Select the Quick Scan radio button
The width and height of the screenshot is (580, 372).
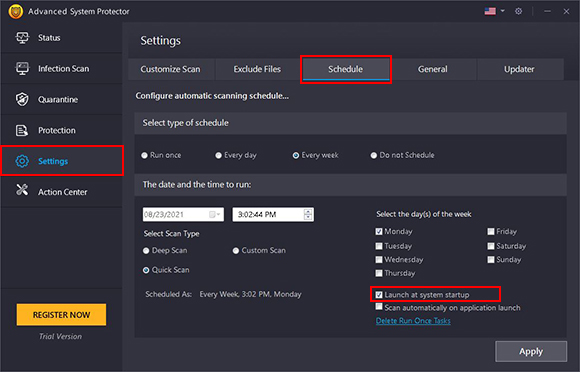[x=146, y=270]
